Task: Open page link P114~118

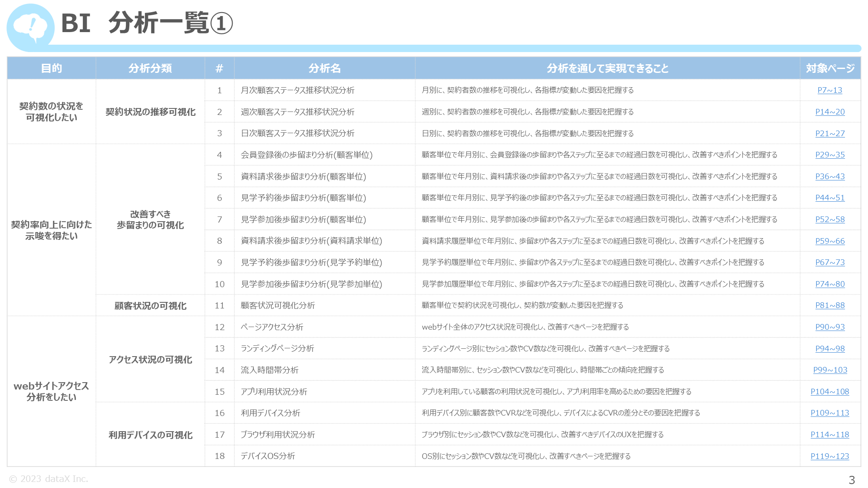Action: (x=830, y=435)
